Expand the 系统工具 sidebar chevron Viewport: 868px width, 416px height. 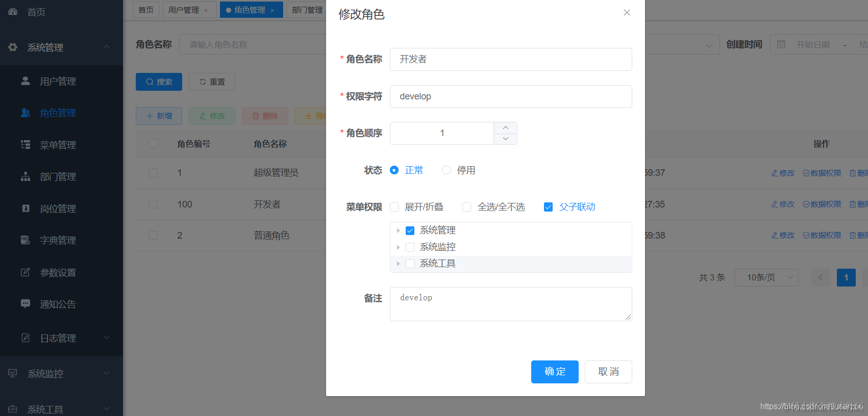click(107, 408)
